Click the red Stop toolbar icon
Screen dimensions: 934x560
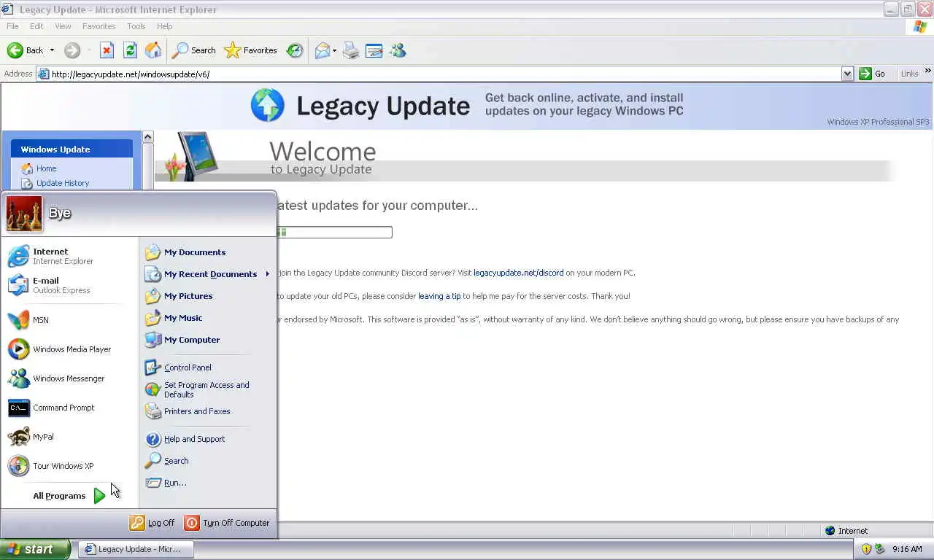(107, 50)
